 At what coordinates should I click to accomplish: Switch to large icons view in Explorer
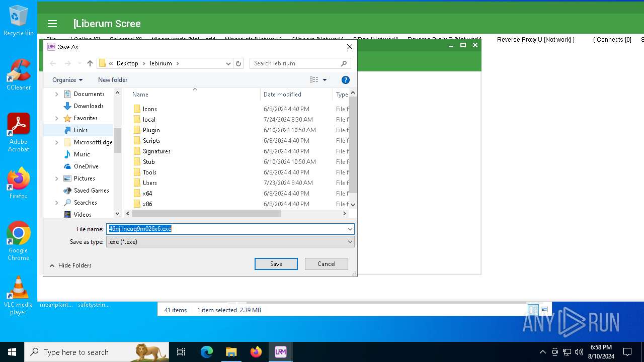[x=544, y=310]
